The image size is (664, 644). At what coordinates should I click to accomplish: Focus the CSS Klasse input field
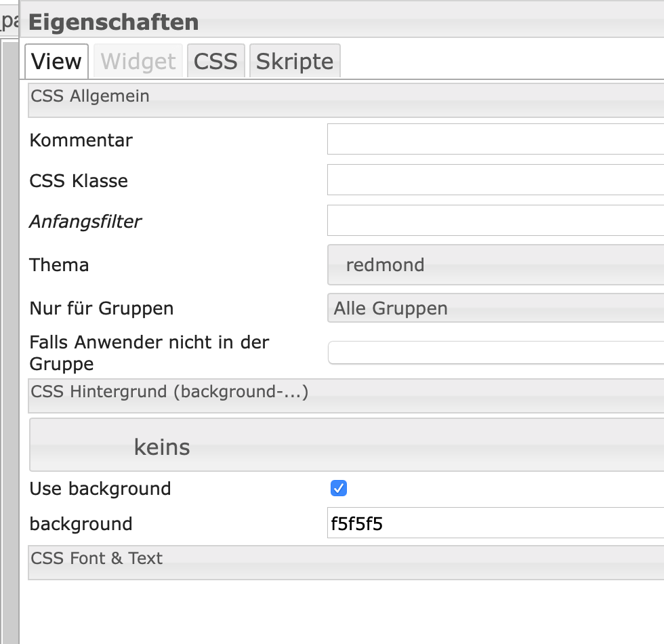[495, 180]
